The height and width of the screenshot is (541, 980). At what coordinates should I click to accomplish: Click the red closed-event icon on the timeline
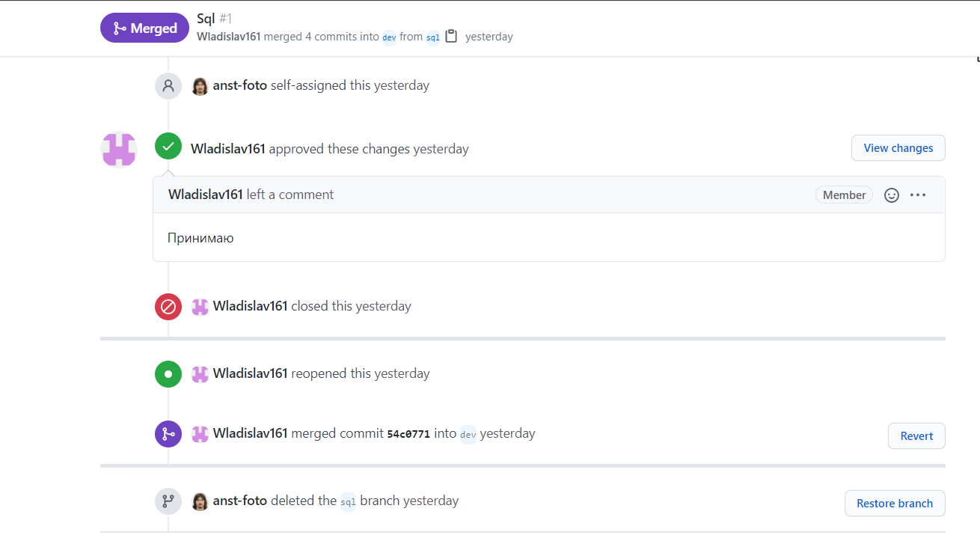168,306
